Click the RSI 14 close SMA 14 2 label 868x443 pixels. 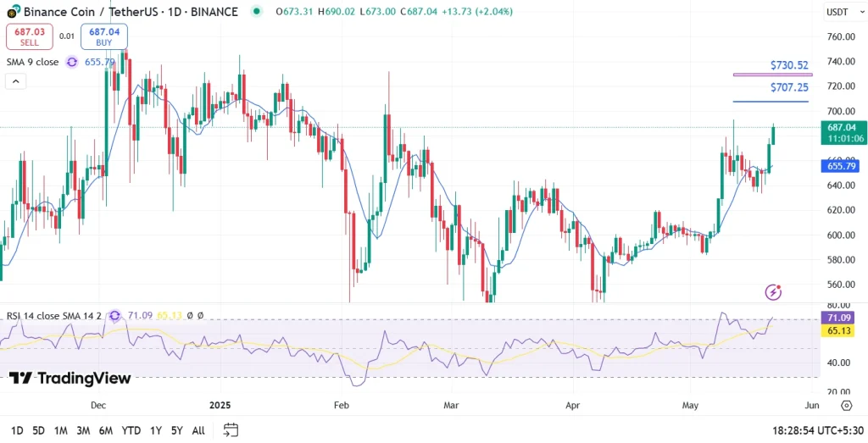pos(53,316)
